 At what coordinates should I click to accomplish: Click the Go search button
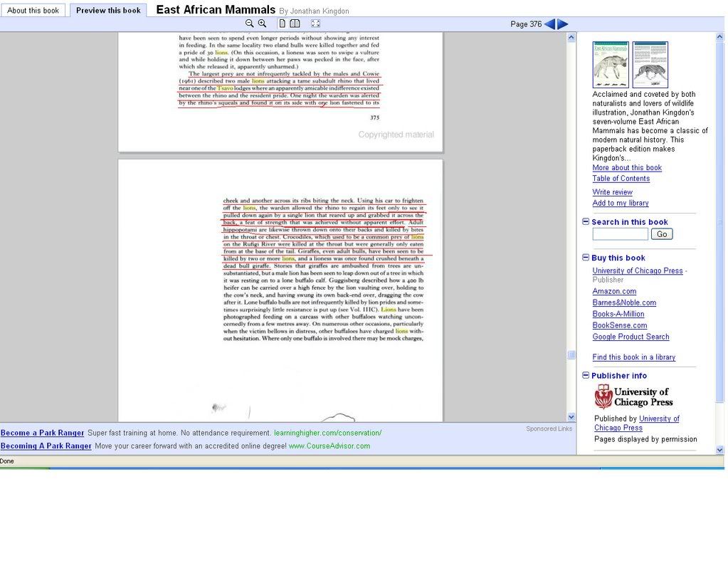662,234
